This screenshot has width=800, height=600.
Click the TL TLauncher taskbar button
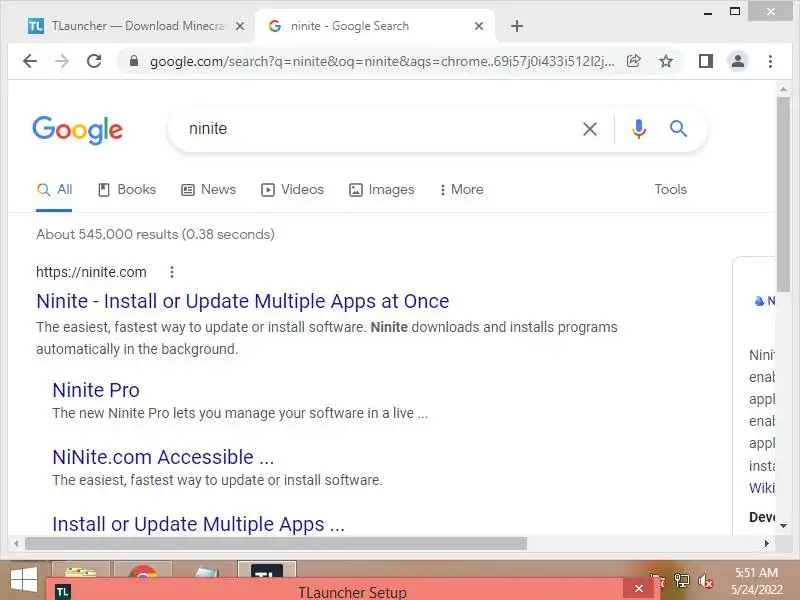(x=267, y=570)
